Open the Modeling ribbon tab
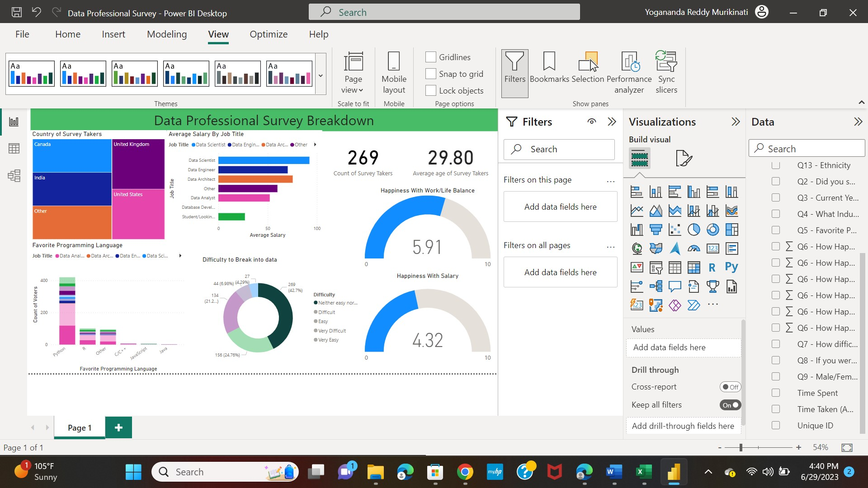 pos(166,34)
